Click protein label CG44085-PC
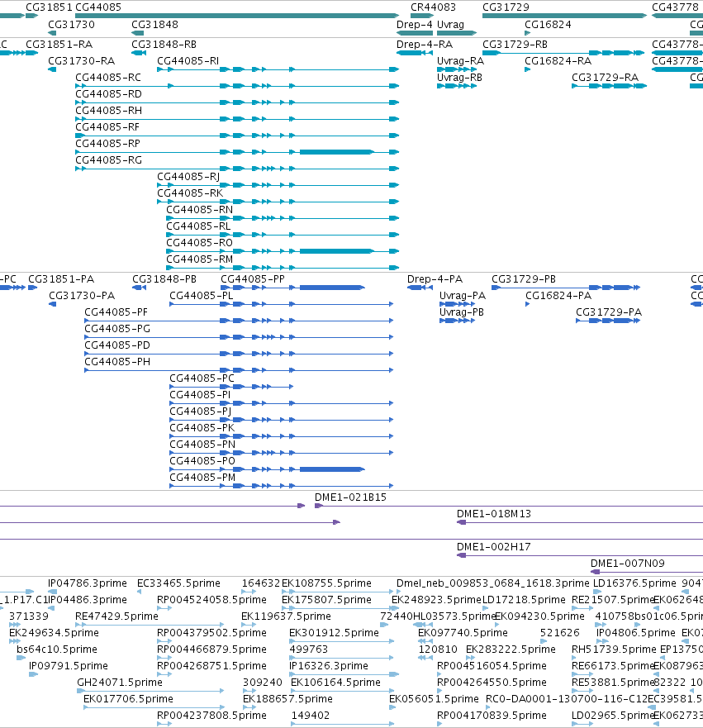Viewport: 703px width, 728px height. (x=202, y=378)
